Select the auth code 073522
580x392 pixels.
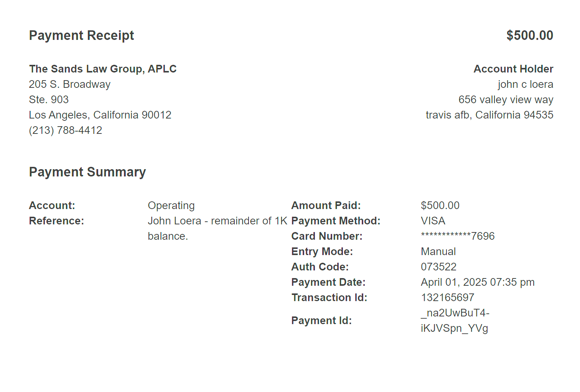(x=439, y=267)
